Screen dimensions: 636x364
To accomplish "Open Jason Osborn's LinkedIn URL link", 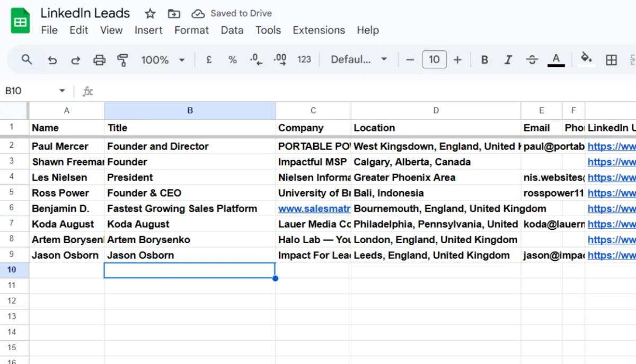I will 612,255.
